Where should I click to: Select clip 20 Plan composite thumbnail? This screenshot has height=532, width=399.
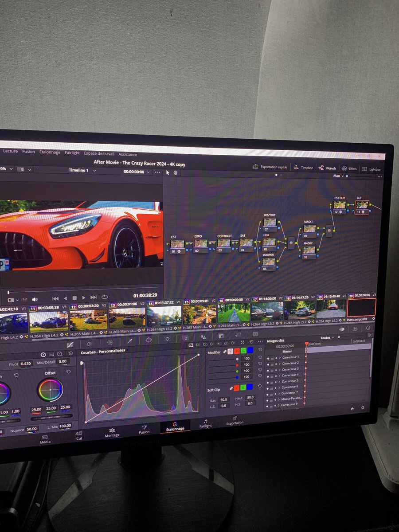[361, 307]
